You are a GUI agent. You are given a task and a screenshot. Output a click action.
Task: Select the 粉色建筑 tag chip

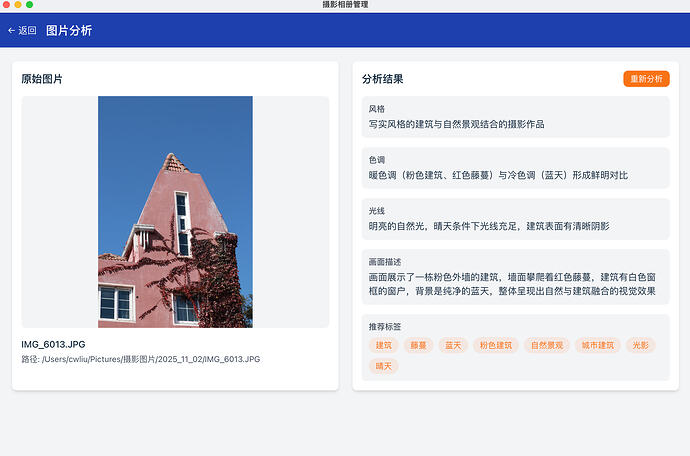coord(496,345)
